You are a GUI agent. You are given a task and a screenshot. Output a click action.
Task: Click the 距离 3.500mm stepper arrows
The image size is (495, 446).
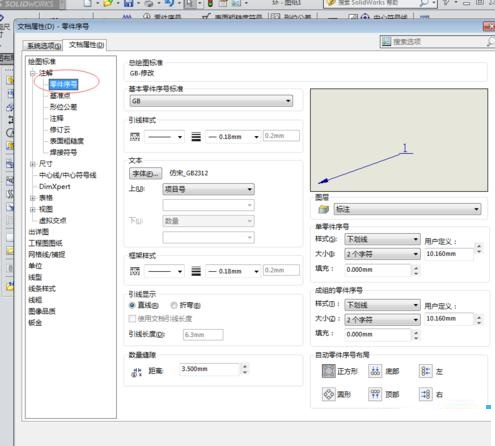(245, 369)
